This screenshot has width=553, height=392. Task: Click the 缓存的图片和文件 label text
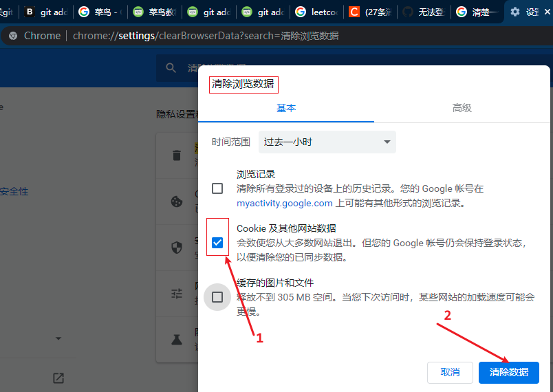pyautogui.click(x=275, y=283)
